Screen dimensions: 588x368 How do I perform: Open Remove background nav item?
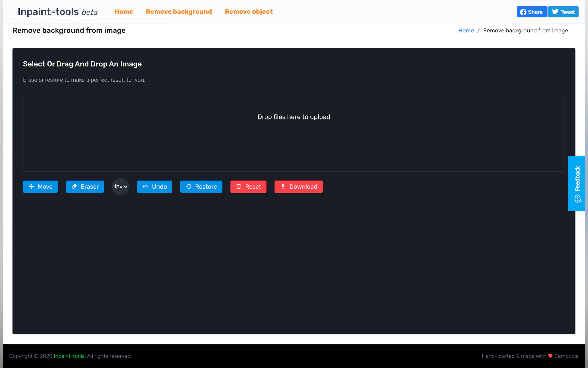[x=179, y=12]
